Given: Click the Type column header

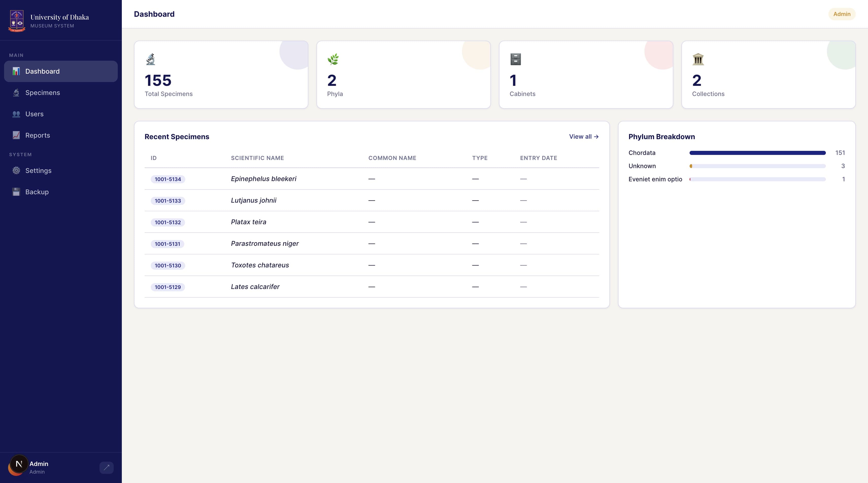Looking at the screenshot, I should coord(480,158).
